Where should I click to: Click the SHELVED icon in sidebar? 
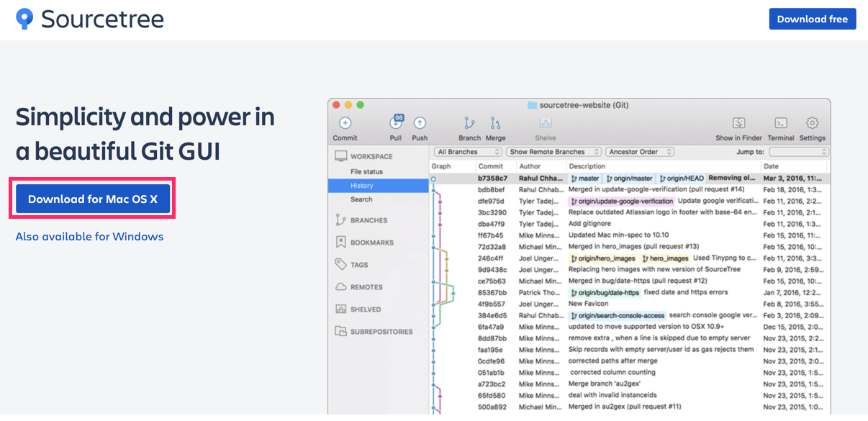click(x=340, y=309)
